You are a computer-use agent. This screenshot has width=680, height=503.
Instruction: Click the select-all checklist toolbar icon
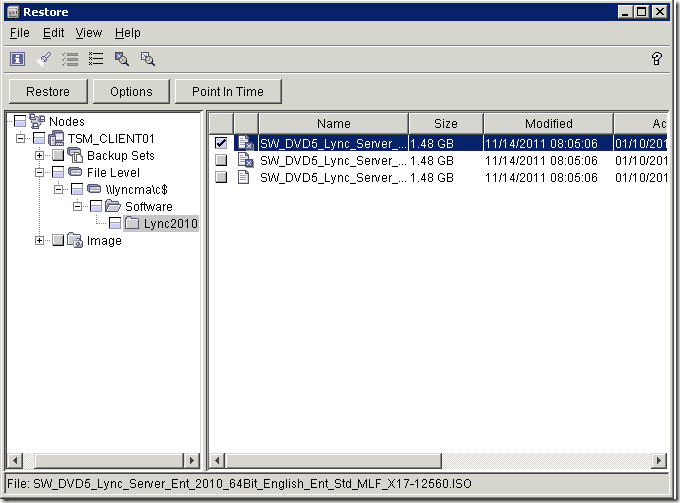[70, 59]
